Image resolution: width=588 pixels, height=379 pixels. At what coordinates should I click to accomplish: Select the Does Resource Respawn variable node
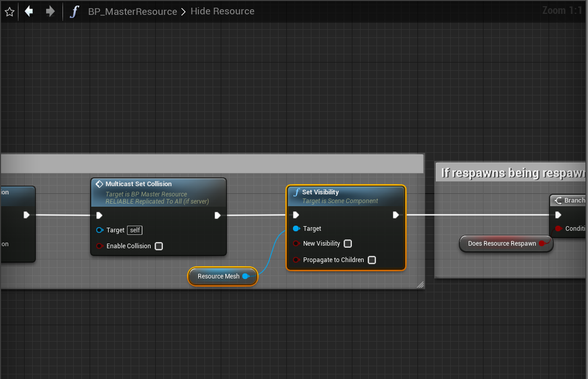[x=501, y=244]
